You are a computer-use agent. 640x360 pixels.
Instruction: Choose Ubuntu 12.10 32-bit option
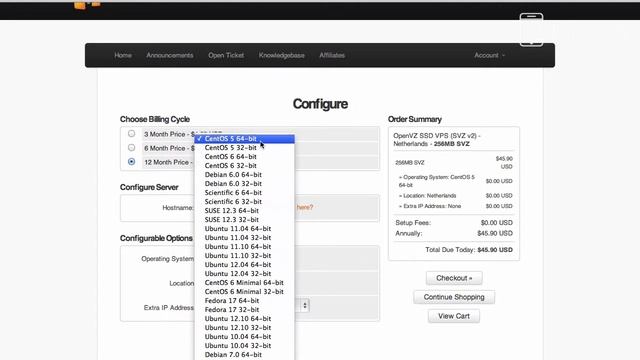[x=244, y=327]
